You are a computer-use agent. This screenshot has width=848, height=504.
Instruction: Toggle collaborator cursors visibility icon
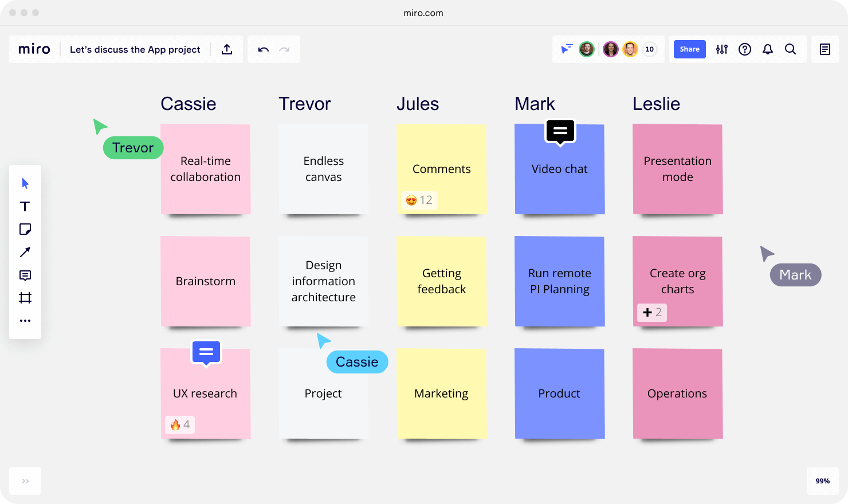click(567, 49)
